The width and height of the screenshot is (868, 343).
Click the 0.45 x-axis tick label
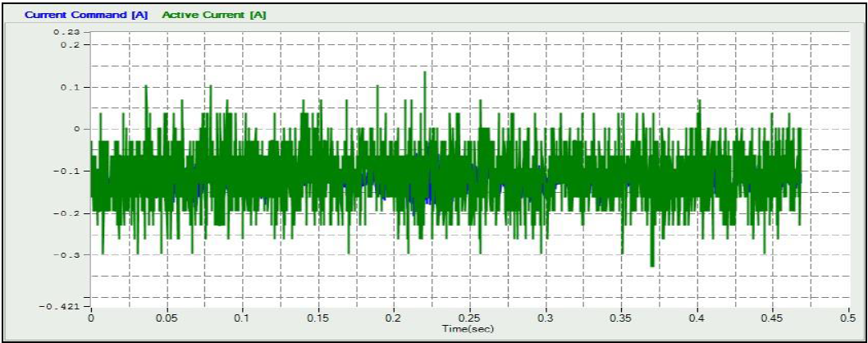[773, 318]
